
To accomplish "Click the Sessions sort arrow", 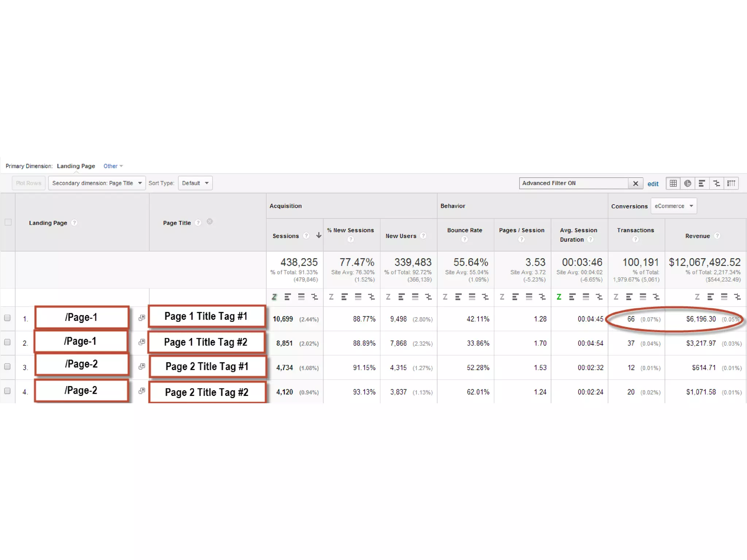I will coord(319,236).
